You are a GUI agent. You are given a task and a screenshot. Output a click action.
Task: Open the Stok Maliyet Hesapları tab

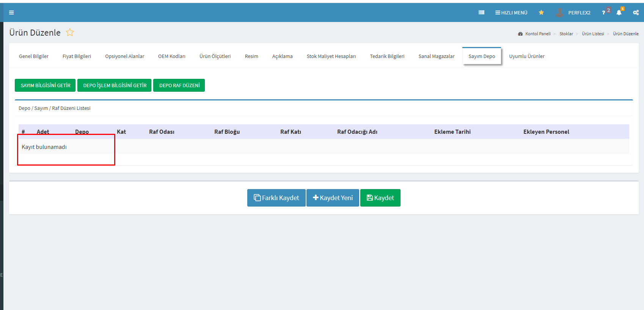pyautogui.click(x=331, y=56)
